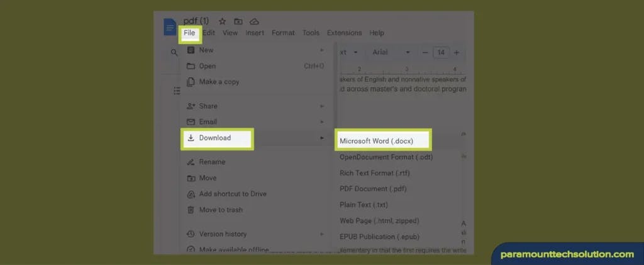This screenshot has width=644, height=265.
Task: Download as PDF Document (.pdf)
Action: [373, 189]
